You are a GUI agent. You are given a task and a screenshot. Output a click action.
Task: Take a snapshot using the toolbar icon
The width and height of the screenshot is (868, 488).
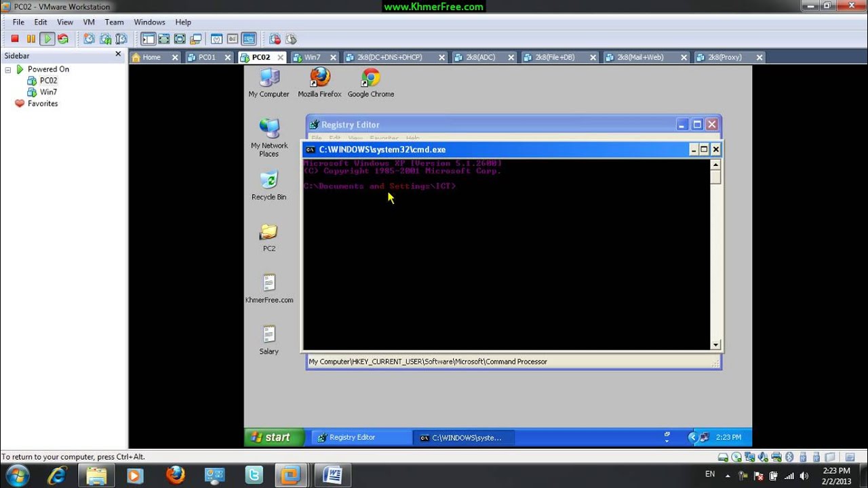click(89, 39)
